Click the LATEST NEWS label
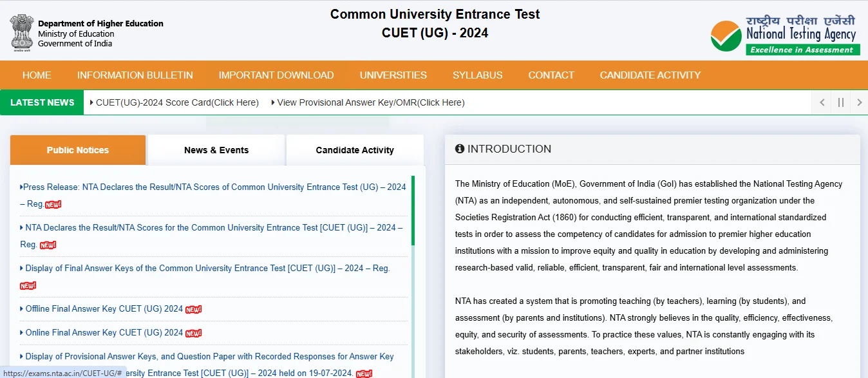The image size is (868, 378). tap(42, 102)
